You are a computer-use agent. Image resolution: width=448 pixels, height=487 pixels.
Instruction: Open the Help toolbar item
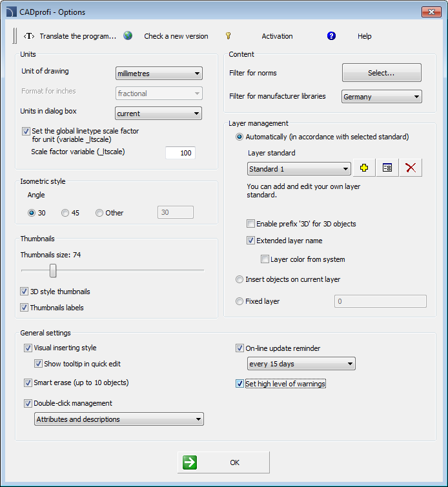pyautogui.click(x=364, y=36)
